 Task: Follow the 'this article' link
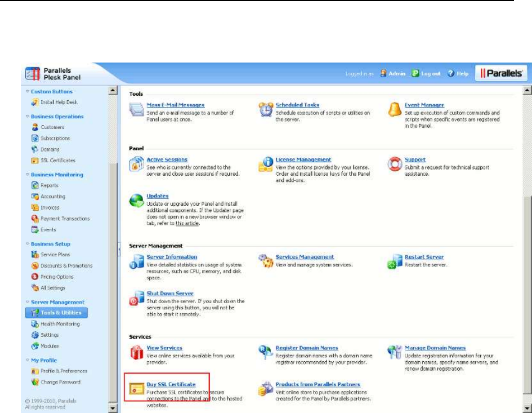(x=187, y=223)
